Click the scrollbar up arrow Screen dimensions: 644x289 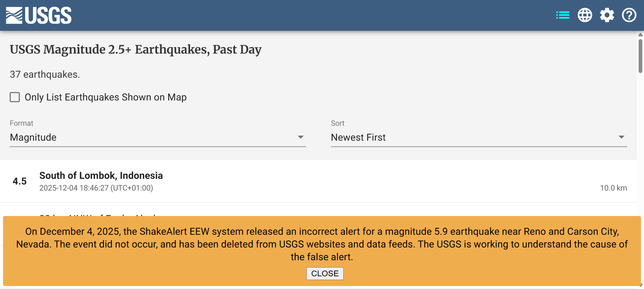click(640, 34)
